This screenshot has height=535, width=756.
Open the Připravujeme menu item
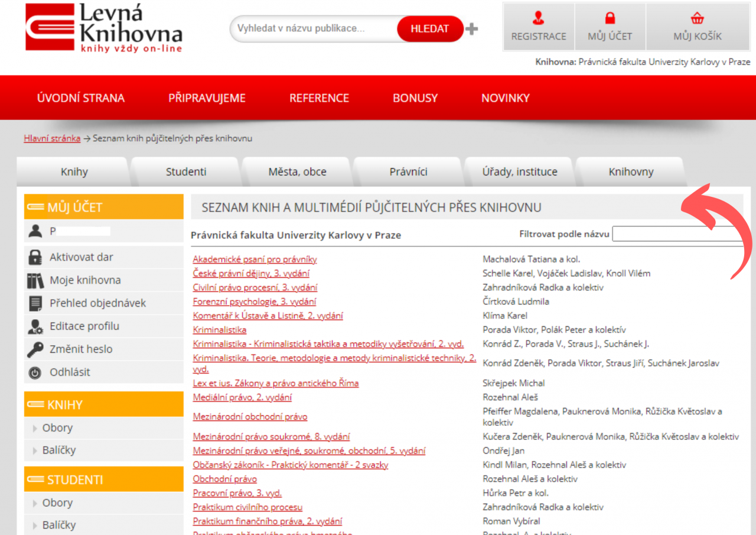coord(207,98)
